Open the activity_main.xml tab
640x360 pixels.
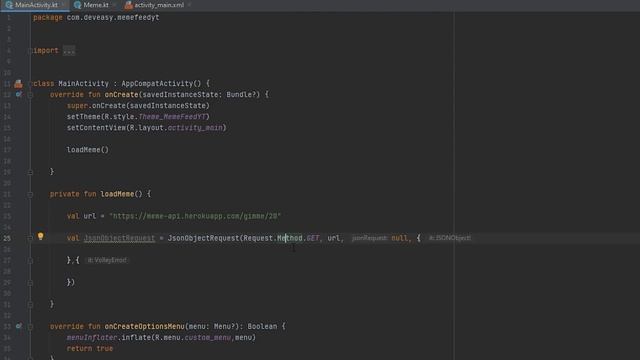[x=159, y=5]
